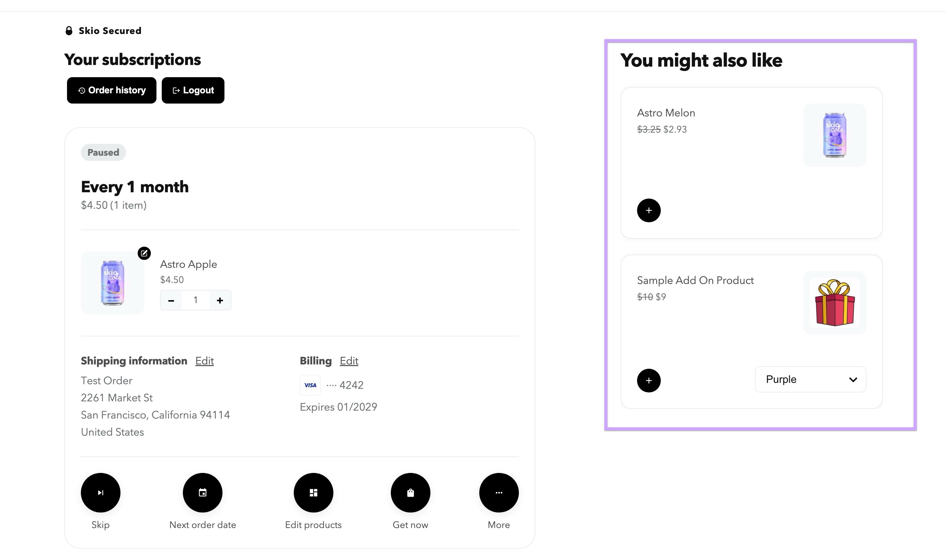Select the Astro Apple product thumbnail
Viewport: 946px width, 560px height.
pyautogui.click(x=113, y=283)
